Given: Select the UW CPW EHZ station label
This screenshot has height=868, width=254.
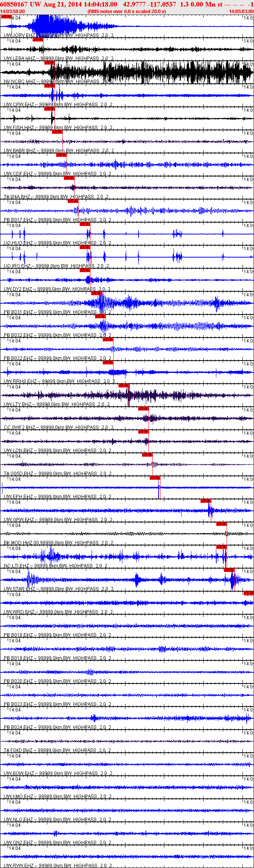Looking at the screenshot, I should pos(19,105).
